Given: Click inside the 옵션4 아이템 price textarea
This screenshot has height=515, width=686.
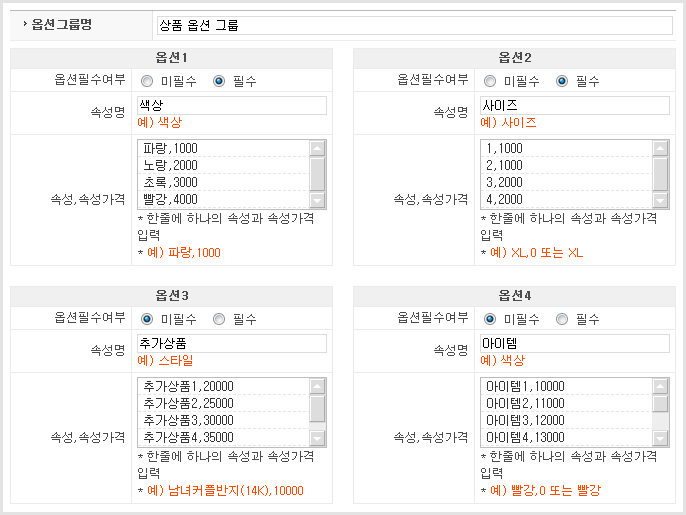Looking at the screenshot, I should click(565, 412).
